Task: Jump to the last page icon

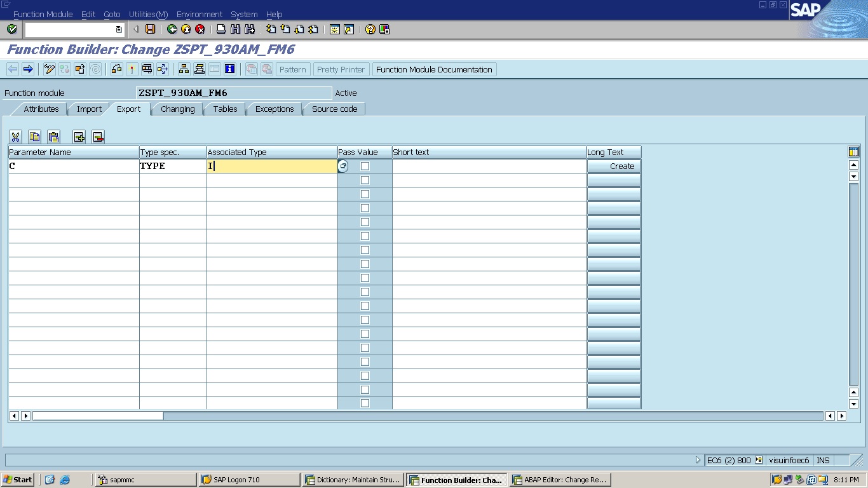Action: coord(313,29)
